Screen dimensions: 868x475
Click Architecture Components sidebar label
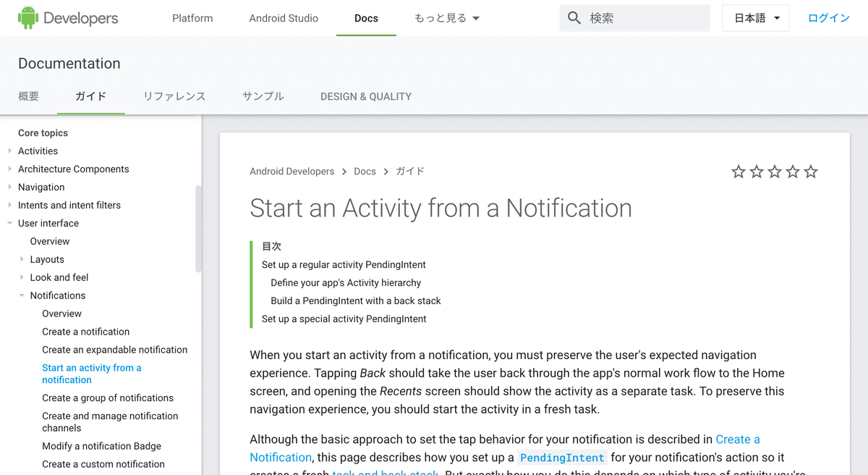[x=74, y=169]
